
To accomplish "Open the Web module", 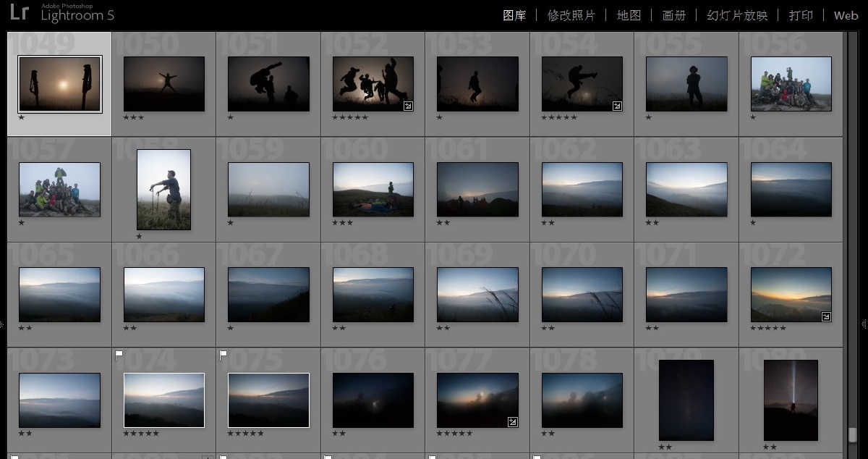I will point(846,15).
